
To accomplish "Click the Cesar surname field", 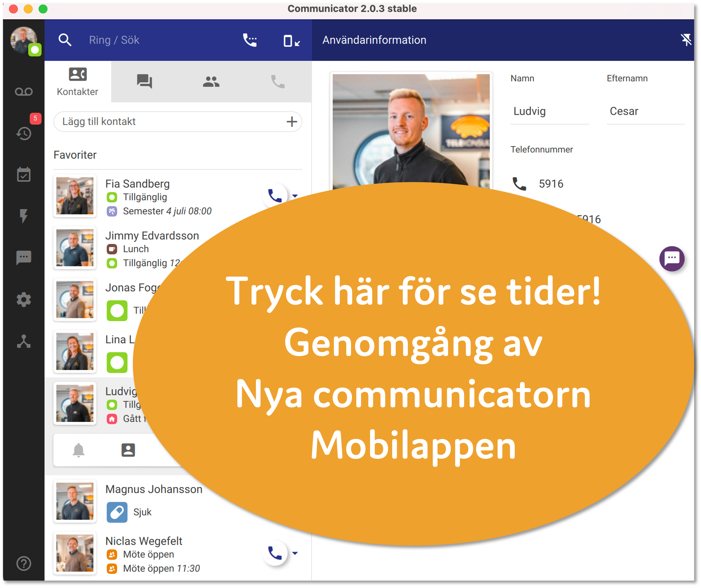I will (x=645, y=111).
